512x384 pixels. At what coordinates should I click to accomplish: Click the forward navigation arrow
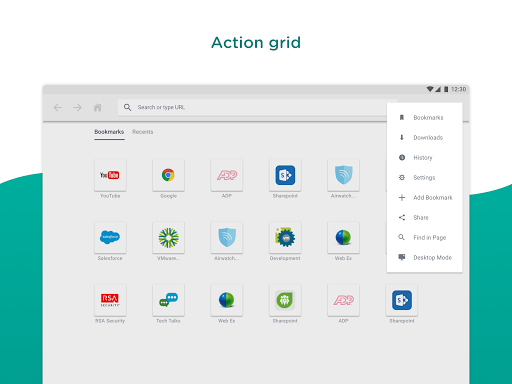(x=77, y=107)
